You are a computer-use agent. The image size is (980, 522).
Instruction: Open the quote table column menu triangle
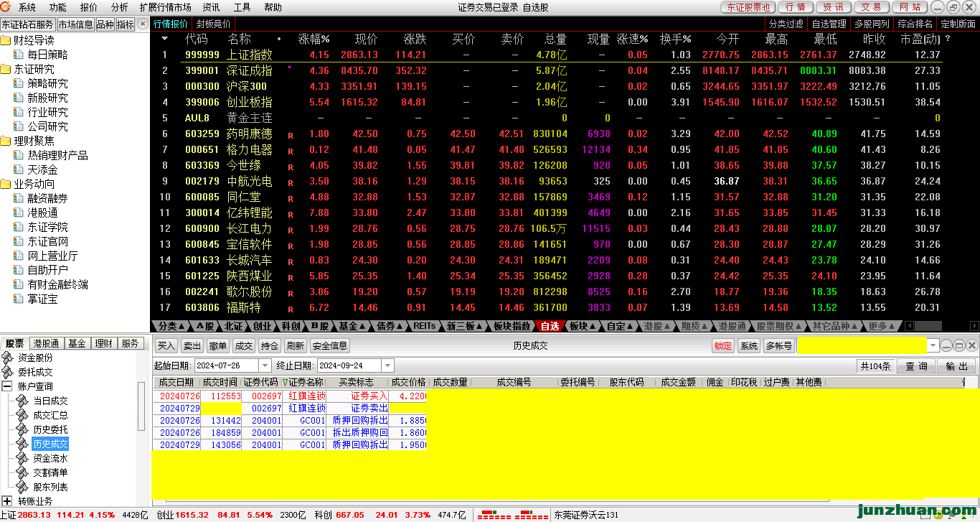tap(164, 39)
